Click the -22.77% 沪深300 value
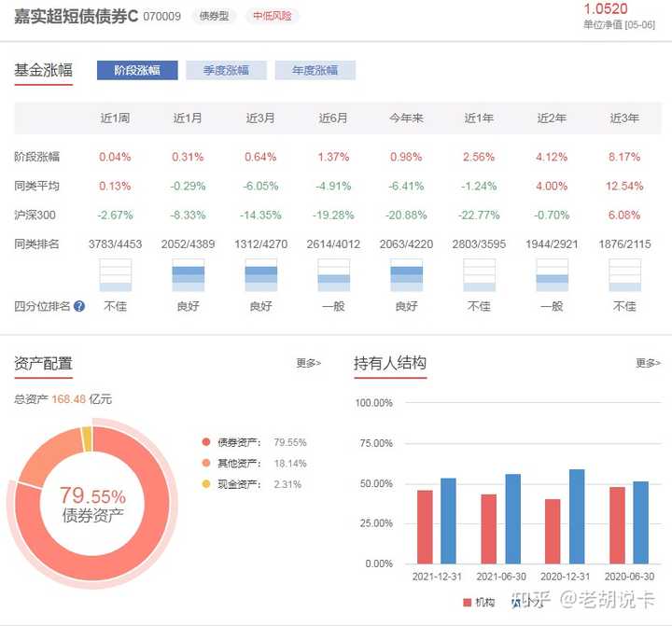The width and height of the screenshot is (672, 626). click(479, 216)
